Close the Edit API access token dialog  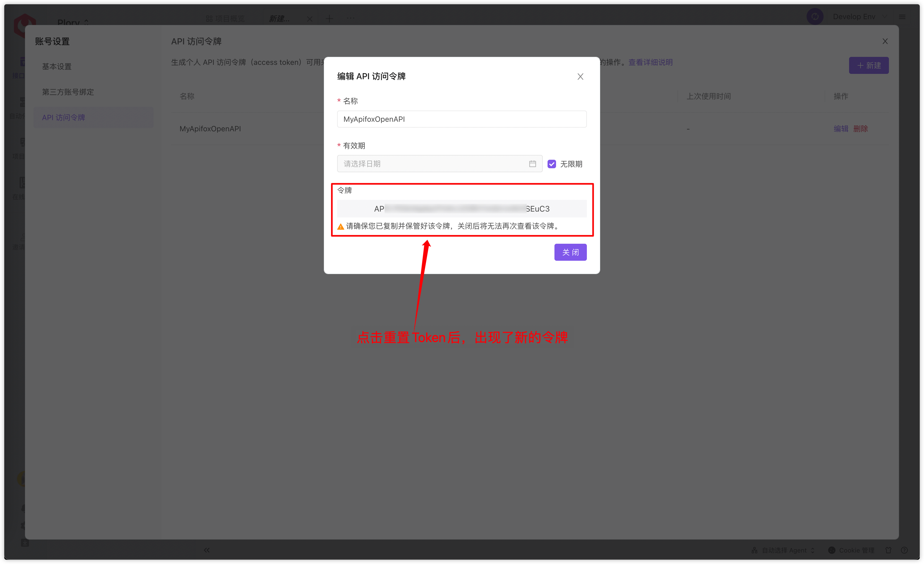(580, 77)
